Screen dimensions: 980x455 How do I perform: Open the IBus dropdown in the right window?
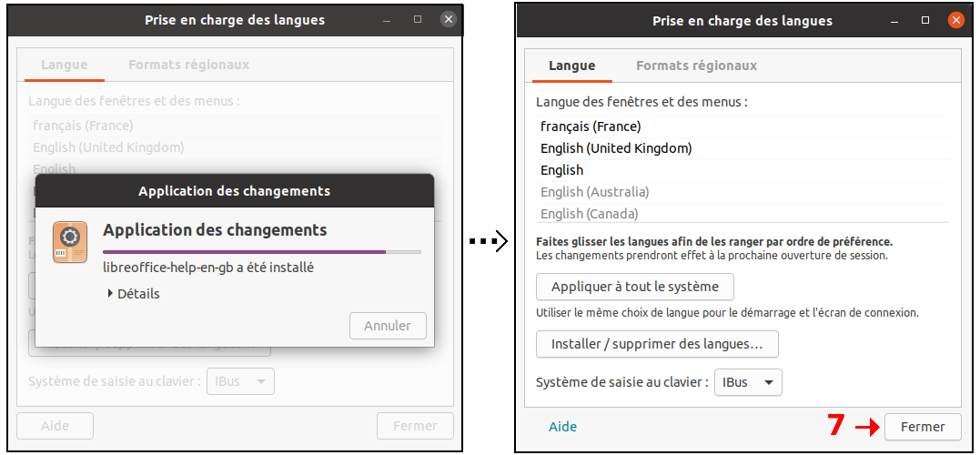[x=748, y=382]
